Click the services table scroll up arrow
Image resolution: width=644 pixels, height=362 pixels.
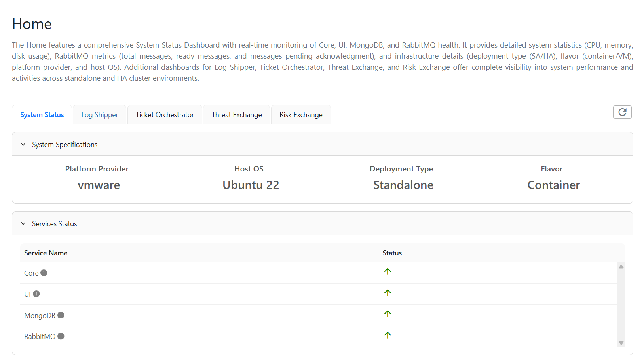click(621, 267)
